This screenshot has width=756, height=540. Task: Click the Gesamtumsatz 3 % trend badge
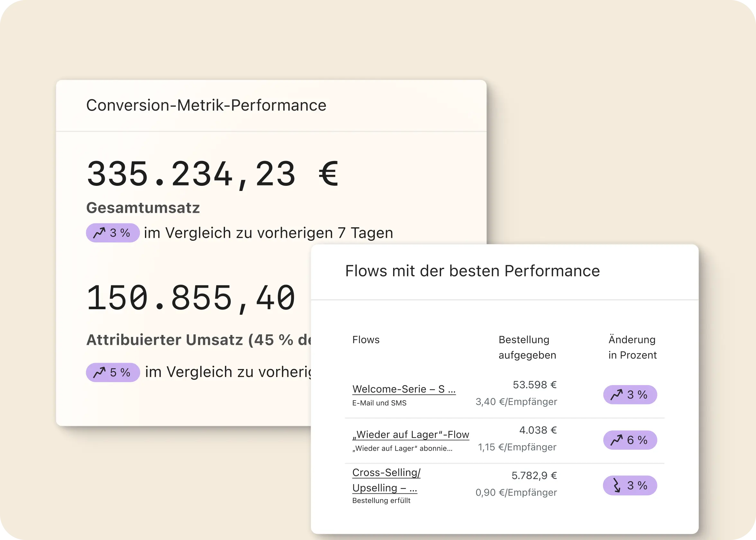[x=113, y=233]
